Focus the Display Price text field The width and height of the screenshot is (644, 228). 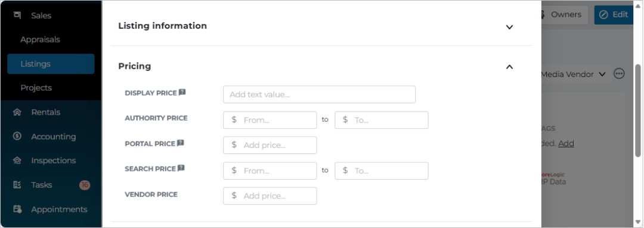319,94
